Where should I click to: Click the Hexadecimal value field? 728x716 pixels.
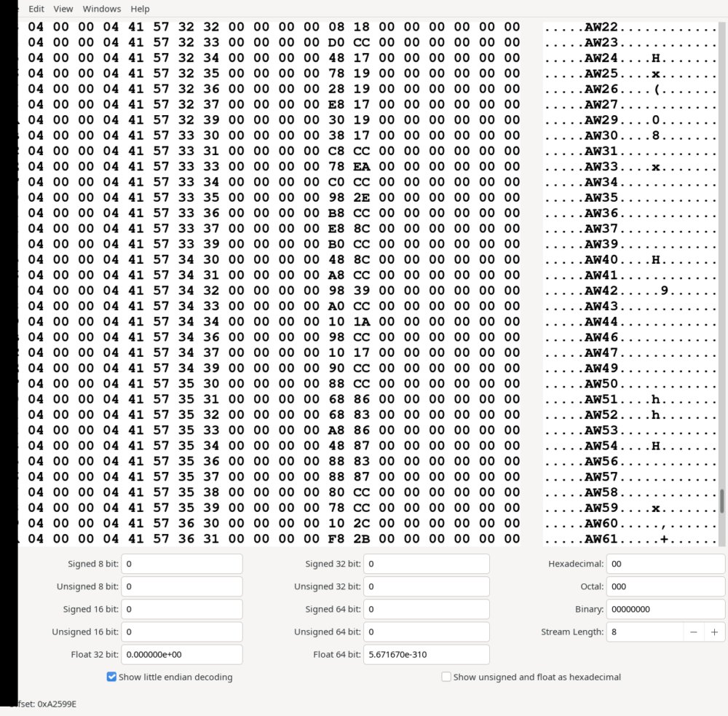click(666, 564)
